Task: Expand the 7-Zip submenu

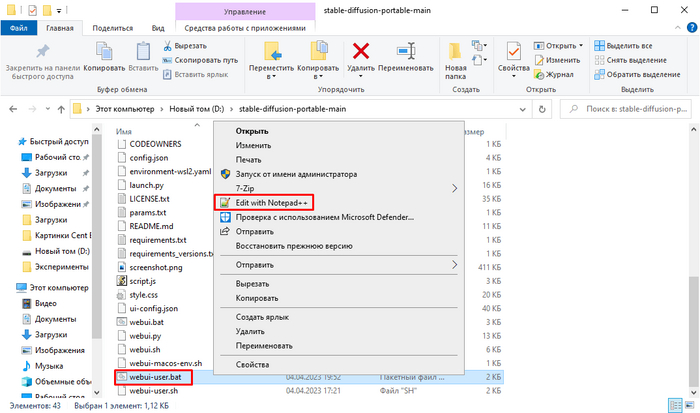Action: coord(454,187)
